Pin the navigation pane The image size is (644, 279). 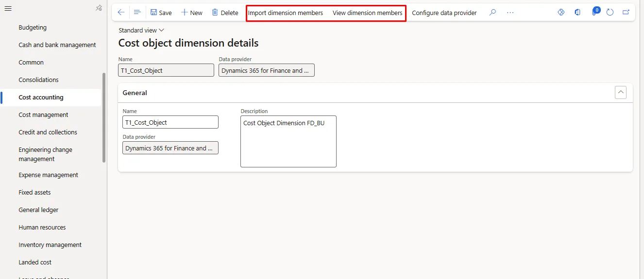point(99,8)
